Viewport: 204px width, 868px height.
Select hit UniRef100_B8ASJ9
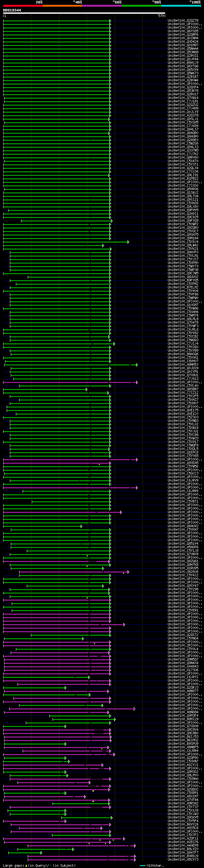point(183,63)
